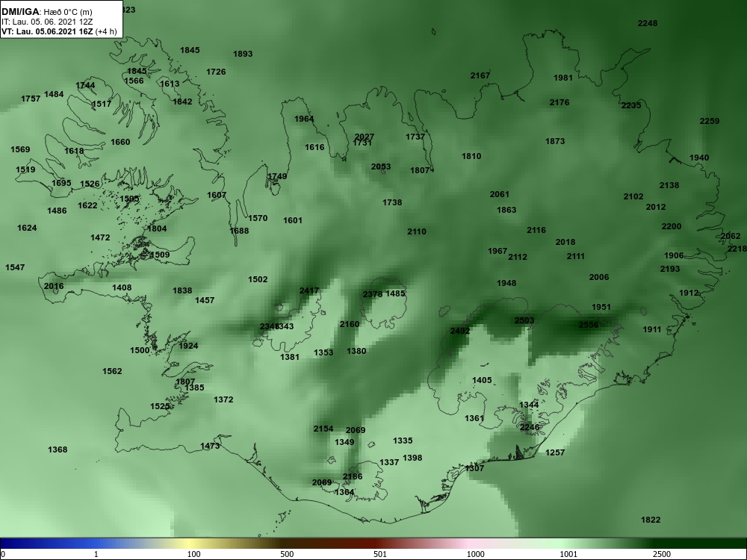This screenshot has width=747, height=560.
Task: Click the map value 1335
Action: point(403,441)
